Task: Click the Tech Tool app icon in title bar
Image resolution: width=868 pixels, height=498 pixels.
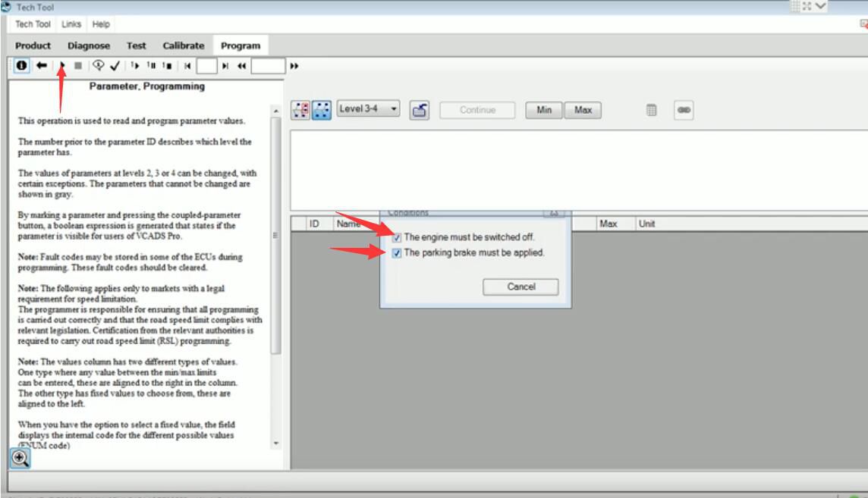Action: click(6, 7)
